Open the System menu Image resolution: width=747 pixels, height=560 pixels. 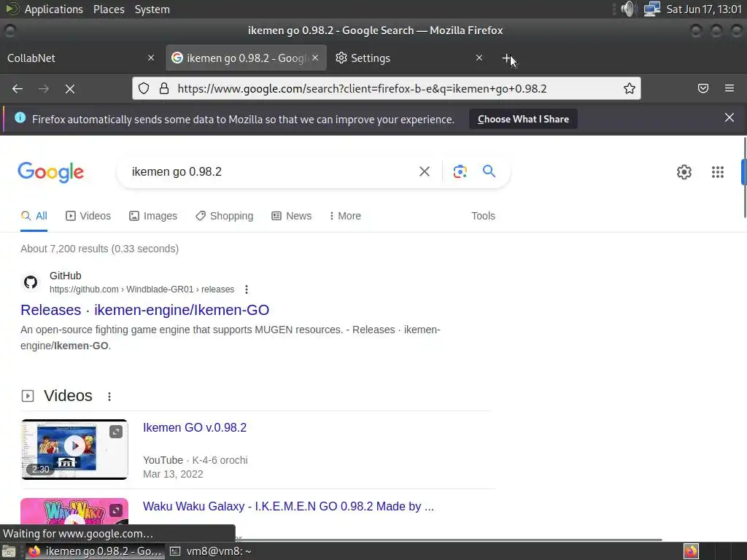click(x=152, y=9)
